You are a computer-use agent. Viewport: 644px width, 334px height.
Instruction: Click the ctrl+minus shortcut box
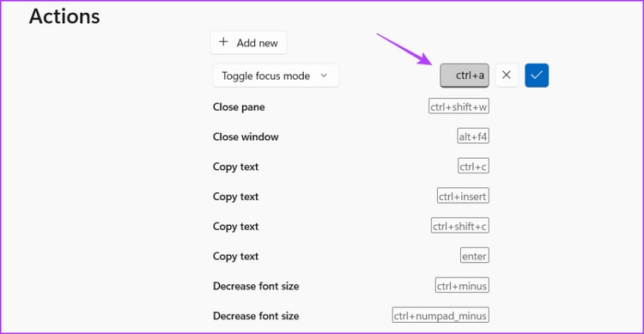pos(462,286)
